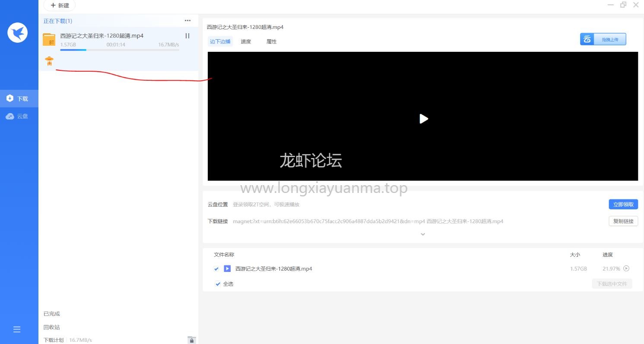Click the 拖拽上传 cloud upload button
The image size is (644, 344).
pyautogui.click(x=603, y=39)
